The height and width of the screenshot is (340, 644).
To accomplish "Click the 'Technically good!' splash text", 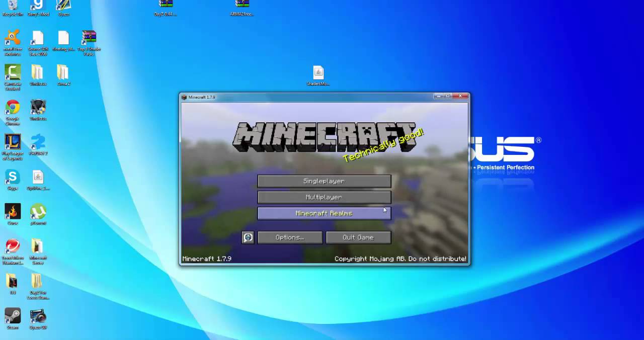I will coord(383,145).
